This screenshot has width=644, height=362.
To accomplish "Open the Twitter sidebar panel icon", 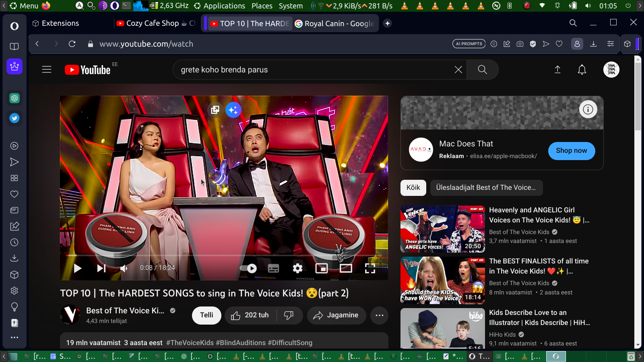I will click(14, 118).
